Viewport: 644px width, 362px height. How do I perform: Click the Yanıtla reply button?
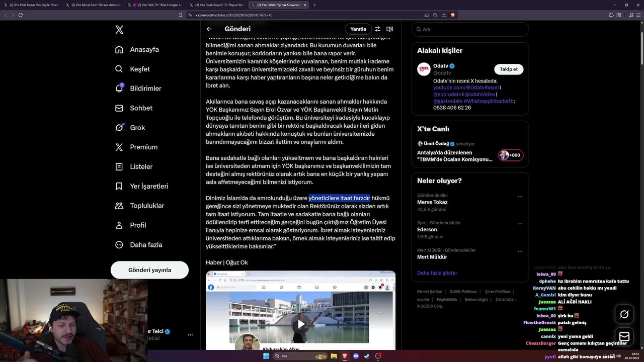[x=358, y=29]
